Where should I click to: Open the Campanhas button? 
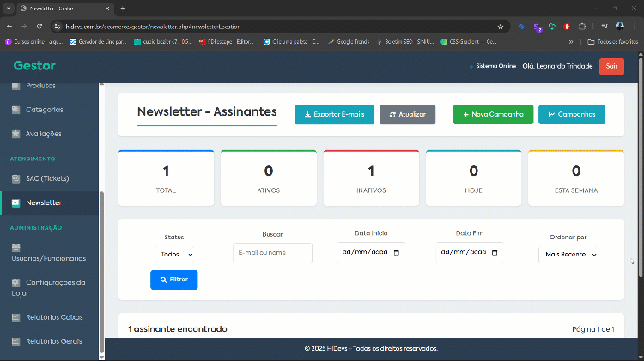(572, 114)
